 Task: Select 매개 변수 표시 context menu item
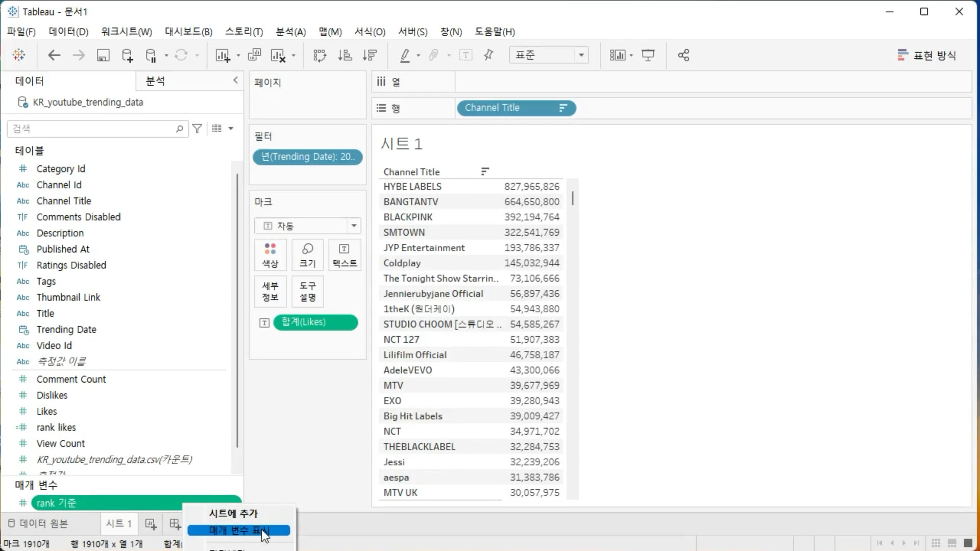238,531
